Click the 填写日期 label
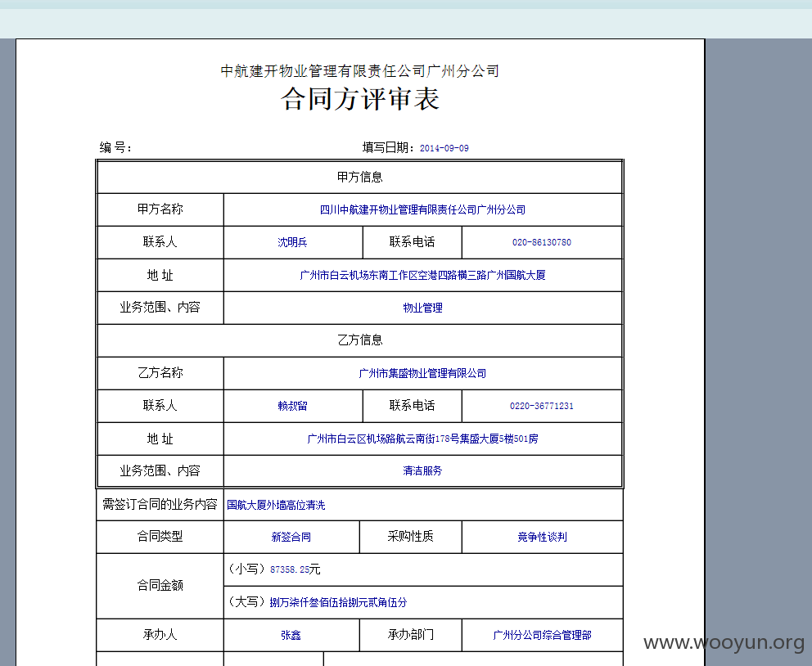812x666 pixels. [388, 147]
